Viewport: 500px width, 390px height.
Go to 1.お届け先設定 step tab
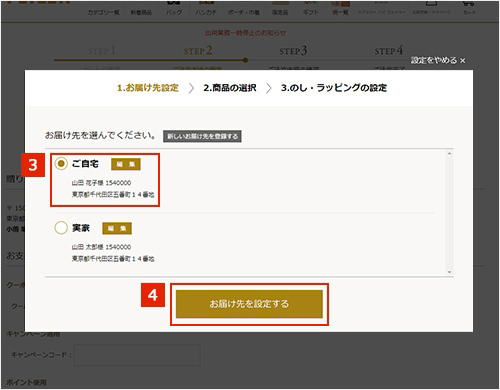point(148,88)
